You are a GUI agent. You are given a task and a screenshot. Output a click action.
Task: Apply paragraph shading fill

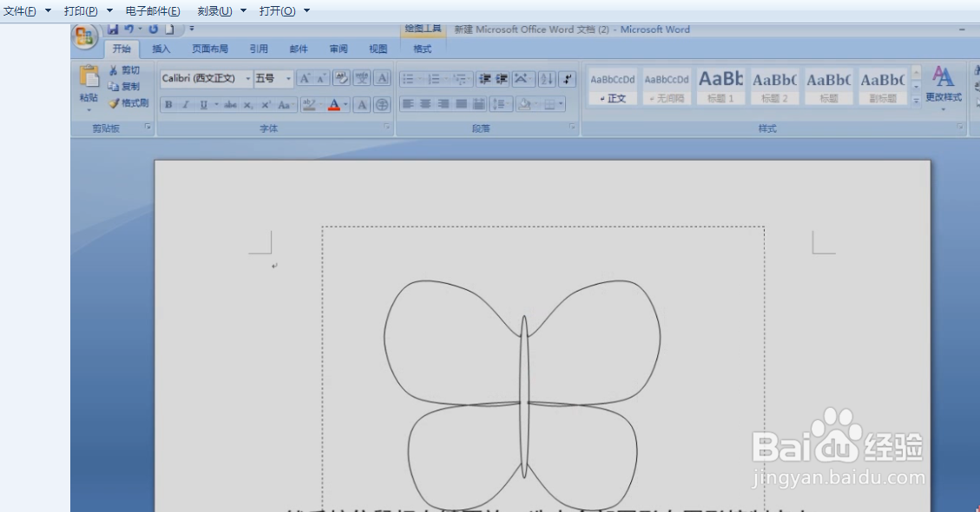(x=524, y=104)
